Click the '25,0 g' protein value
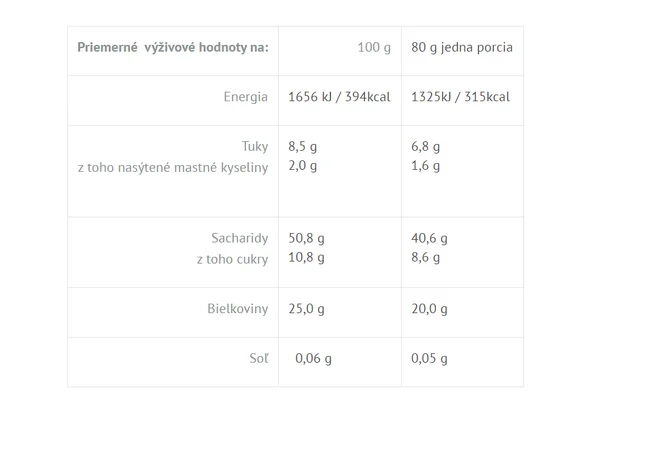 (306, 309)
